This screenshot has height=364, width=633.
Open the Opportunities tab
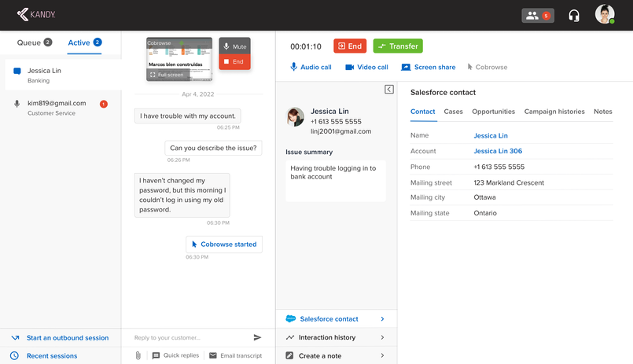(493, 112)
